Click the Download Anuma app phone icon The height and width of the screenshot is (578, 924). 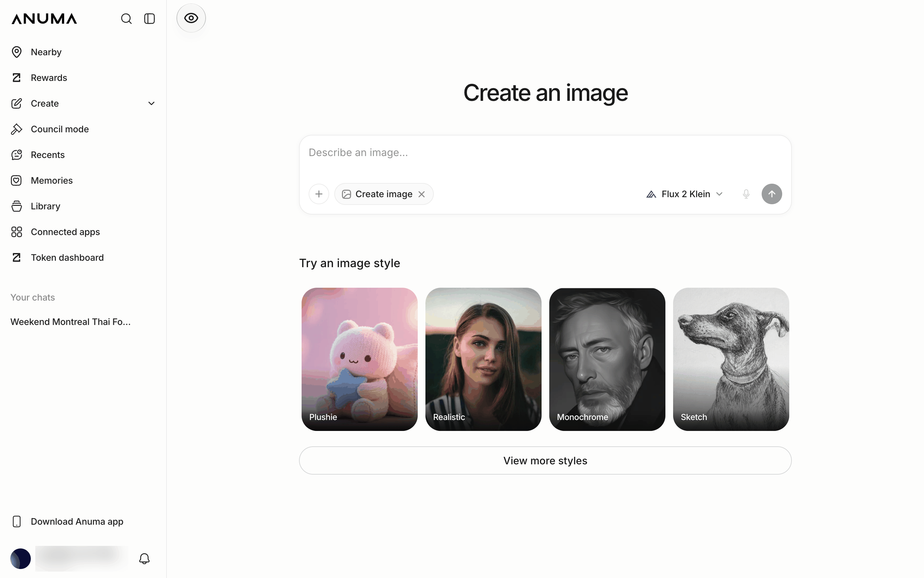tap(16, 521)
